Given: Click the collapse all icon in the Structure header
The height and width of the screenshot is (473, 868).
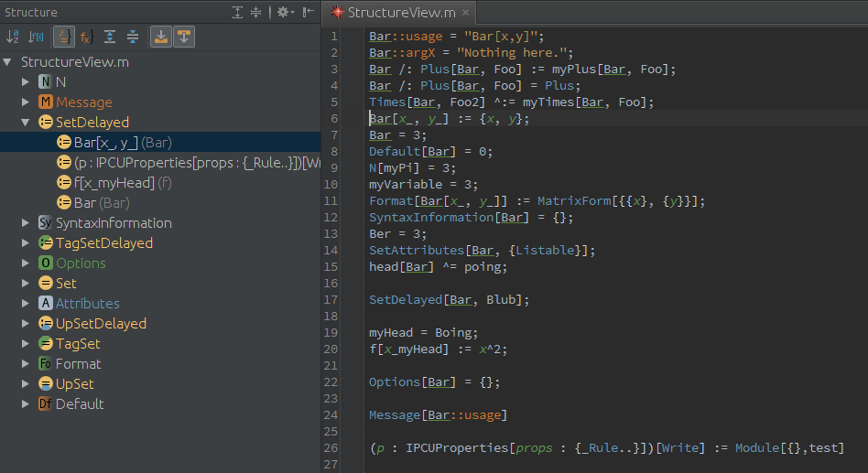Looking at the screenshot, I should [256, 12].
